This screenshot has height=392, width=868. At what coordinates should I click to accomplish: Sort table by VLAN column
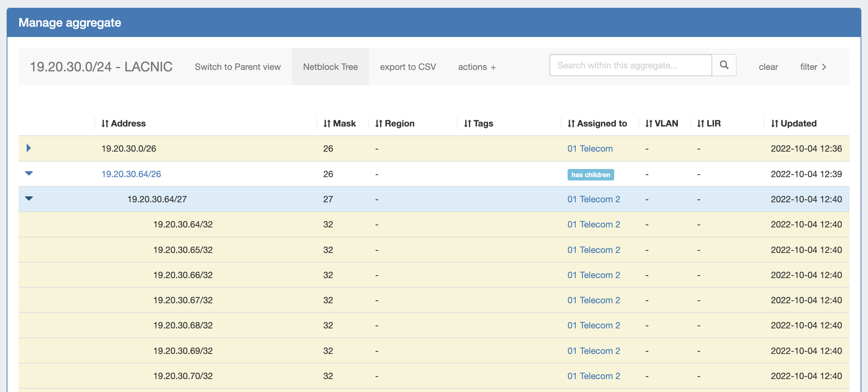tap(662, 124)
